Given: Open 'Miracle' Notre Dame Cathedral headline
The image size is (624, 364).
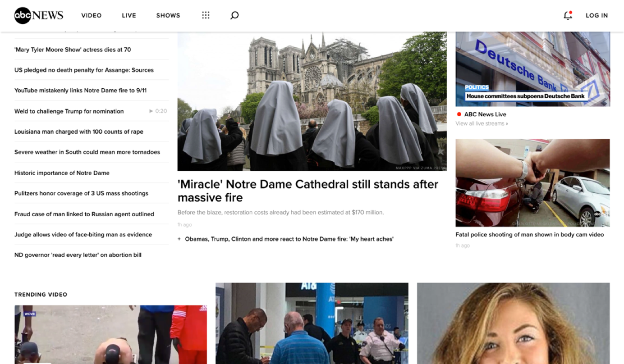Looking at the screenshot, I should 307,191.
